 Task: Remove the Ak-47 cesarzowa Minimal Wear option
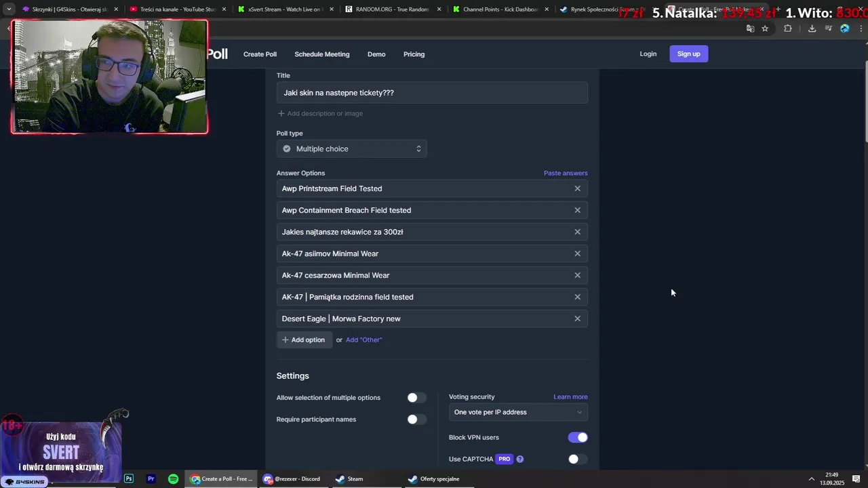578,275
